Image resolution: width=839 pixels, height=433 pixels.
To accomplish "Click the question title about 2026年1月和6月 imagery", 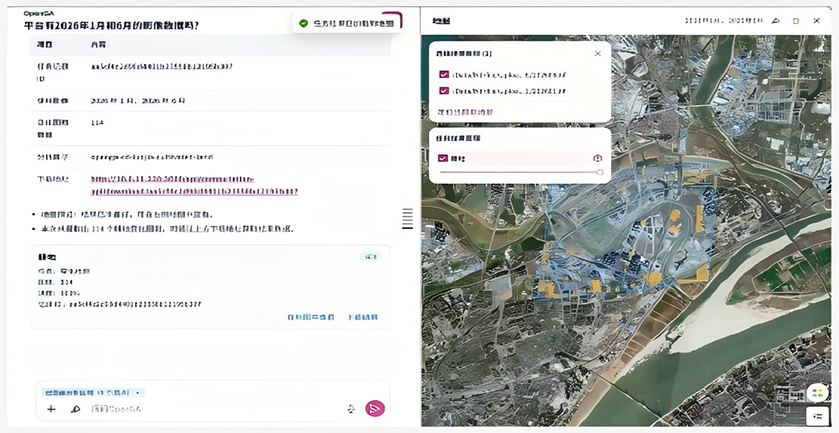I will tap(112, 25).
